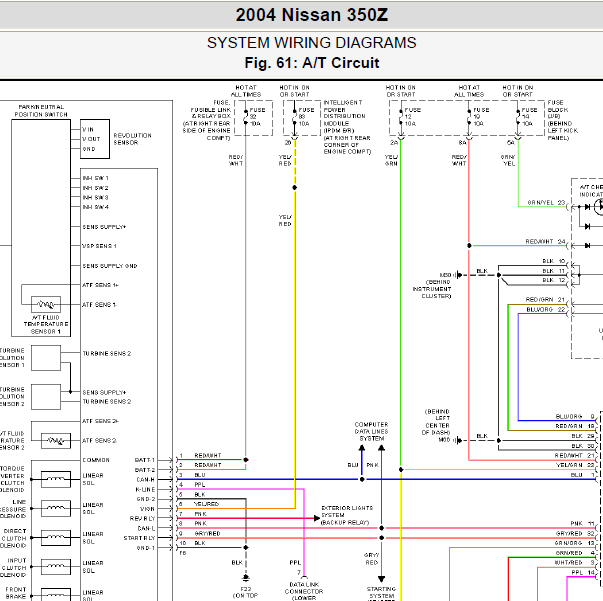
Task: Click the YEL/GRN 22 wire label
Action: tap(575, 465)
